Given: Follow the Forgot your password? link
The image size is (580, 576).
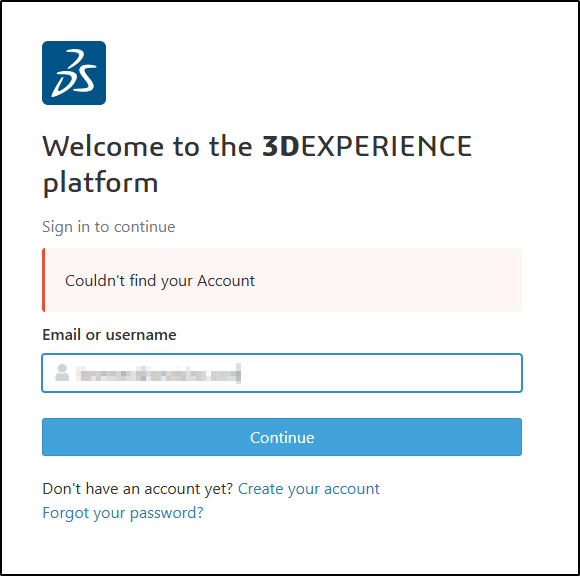Looking at the screenshot, I should click(123, 513).
